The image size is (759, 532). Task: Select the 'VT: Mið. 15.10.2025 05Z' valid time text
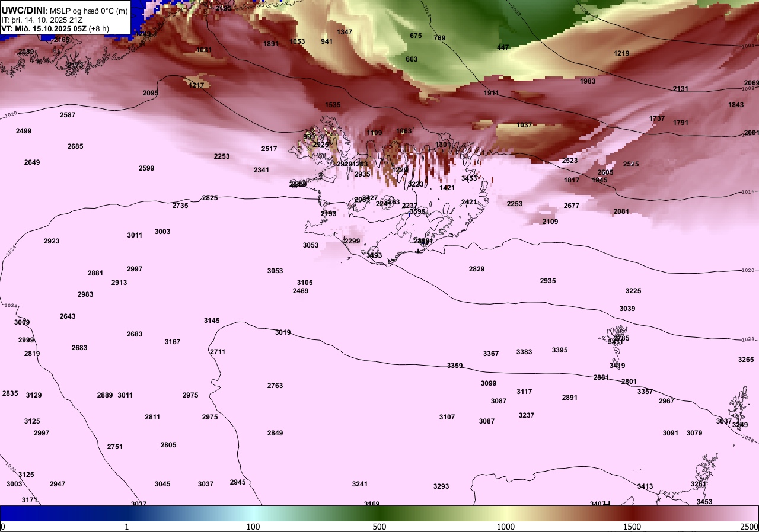(44, 28)
